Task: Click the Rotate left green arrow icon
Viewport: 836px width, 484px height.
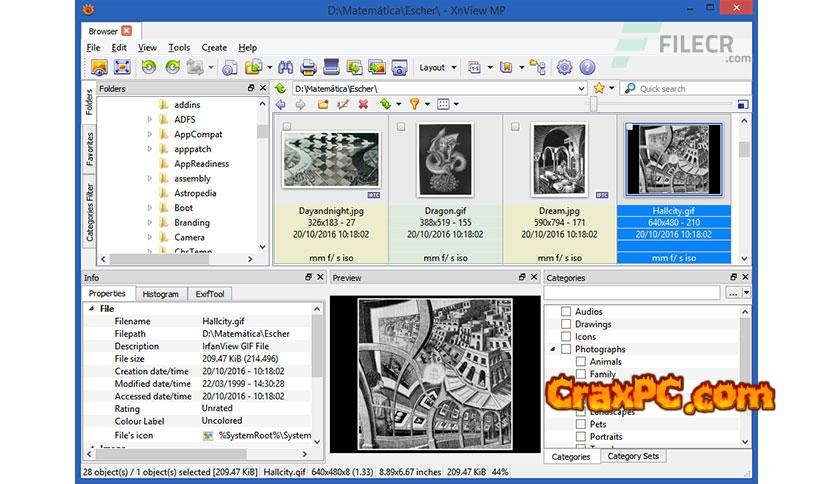Action: pyautogui.click(x=148, y=68)
